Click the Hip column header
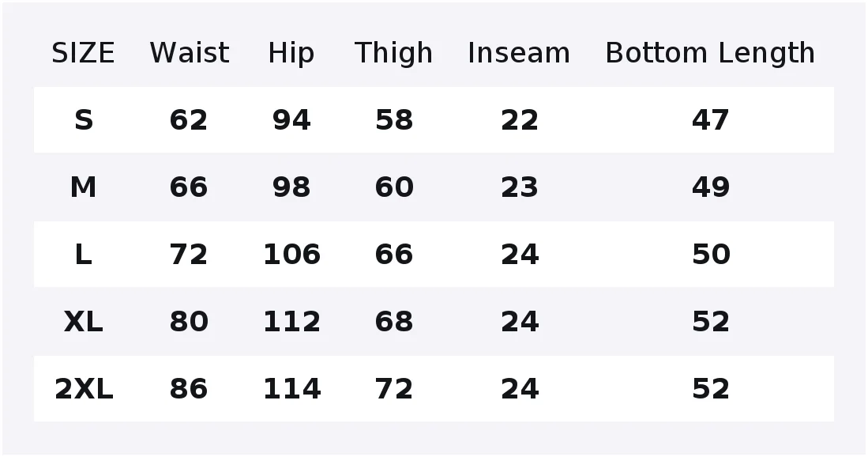 pyautogui.click(x=291, y=55)
